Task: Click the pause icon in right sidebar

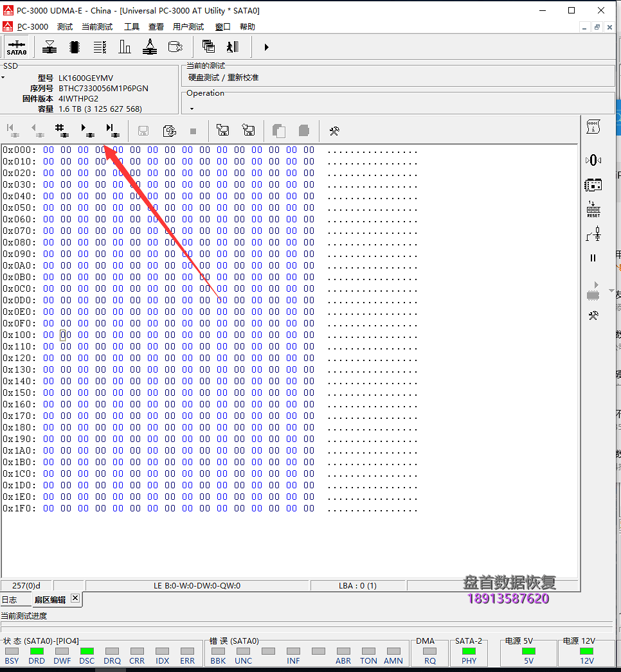Action: [x=593, y=258]
